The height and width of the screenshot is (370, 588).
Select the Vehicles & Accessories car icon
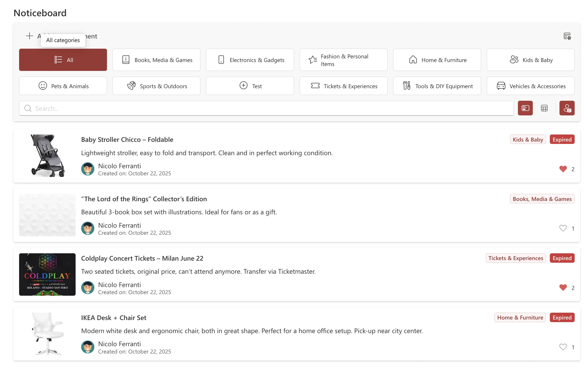pos(501,86)
